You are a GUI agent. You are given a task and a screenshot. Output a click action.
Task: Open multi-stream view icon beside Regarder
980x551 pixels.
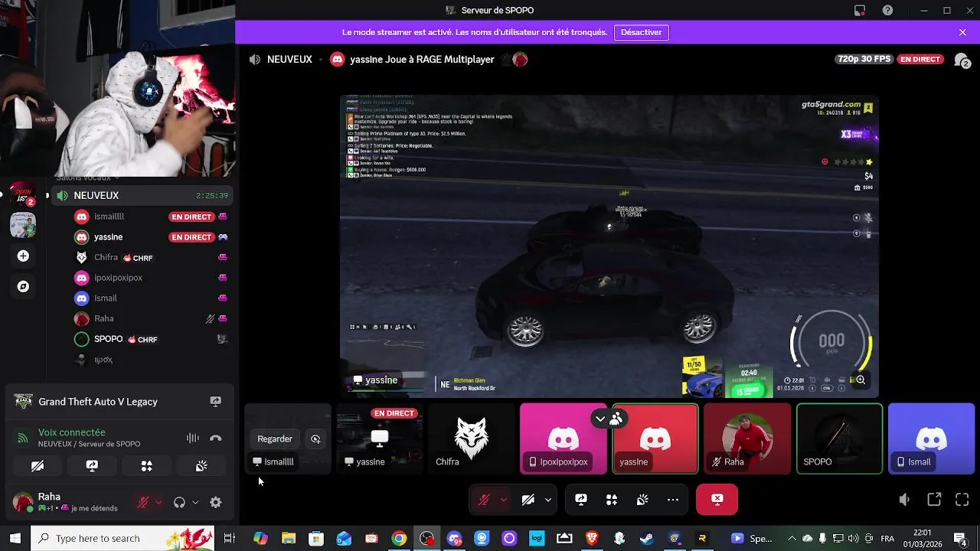[315, 439]
